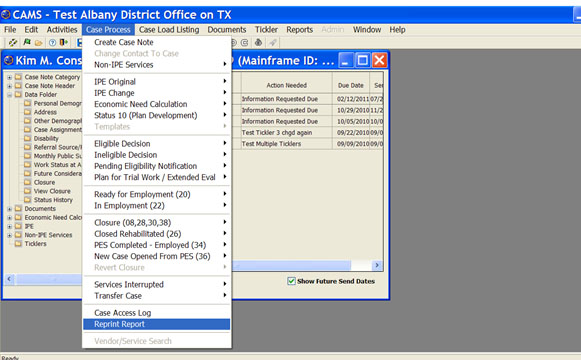Expand the Economic Need Calc tree node
581x360 pixels.
10,218
